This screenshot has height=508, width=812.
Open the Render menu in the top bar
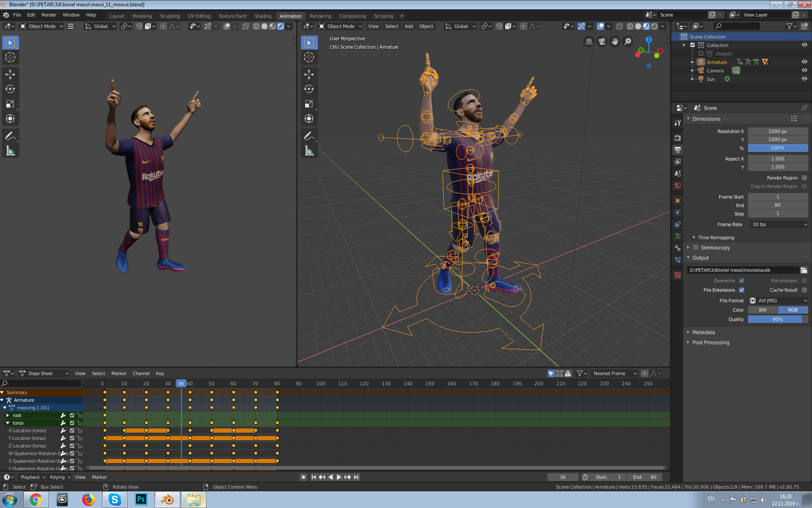coord(49,14)
